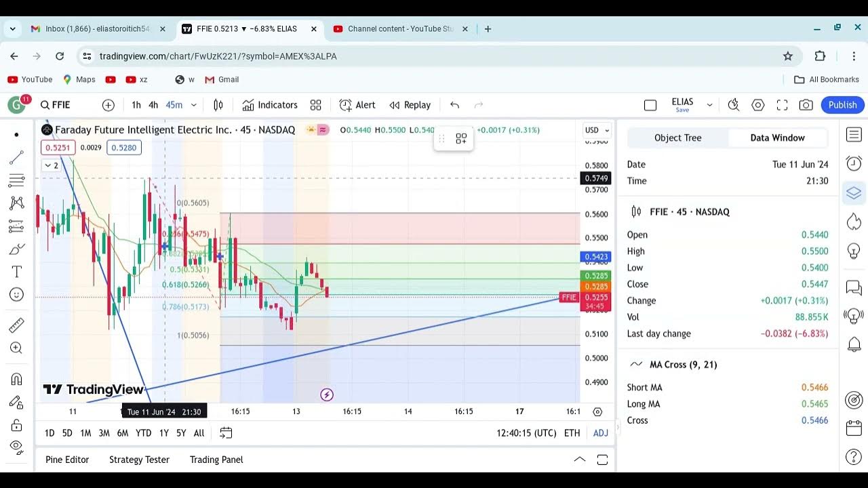Set date range to YTD
The height and width of the screenshot is (488, 868).
coord(143,433)
